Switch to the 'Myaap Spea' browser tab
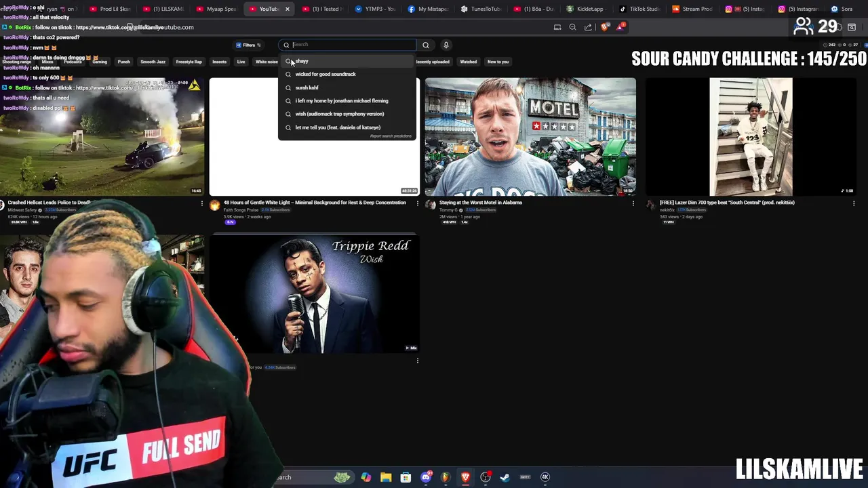 click(x=216, y=9)
